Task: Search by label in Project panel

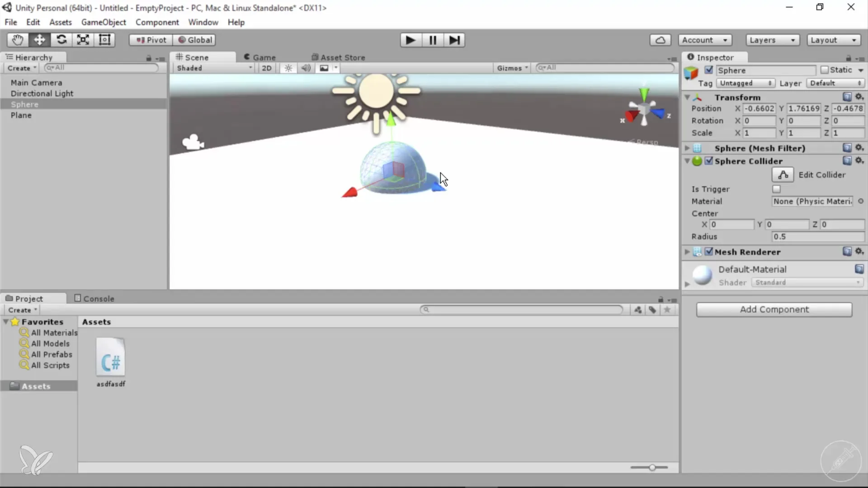Action: (652, 310)
